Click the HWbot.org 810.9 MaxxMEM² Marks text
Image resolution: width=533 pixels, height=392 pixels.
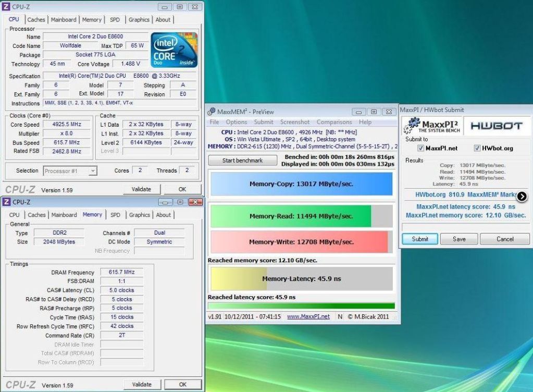tap(466, 195)
